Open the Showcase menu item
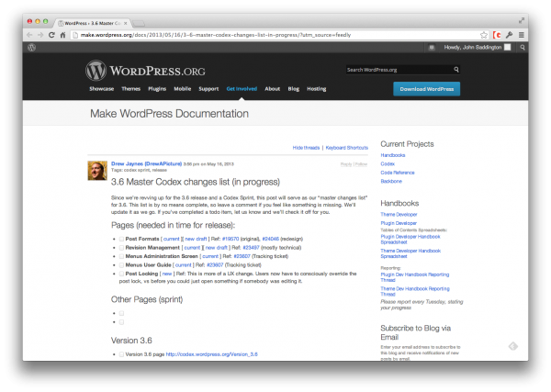This screenshot has width=551, height=392. 102,89
